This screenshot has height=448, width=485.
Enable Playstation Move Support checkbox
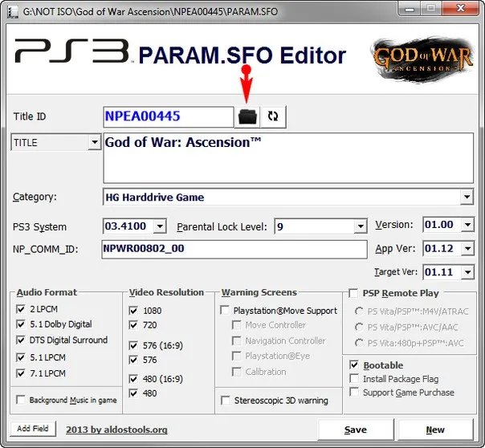225,310
